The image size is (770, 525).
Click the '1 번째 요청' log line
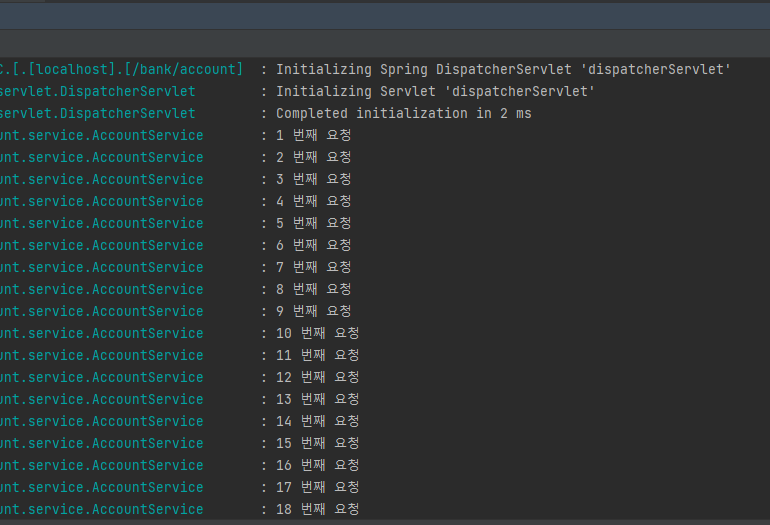(314, 135)
